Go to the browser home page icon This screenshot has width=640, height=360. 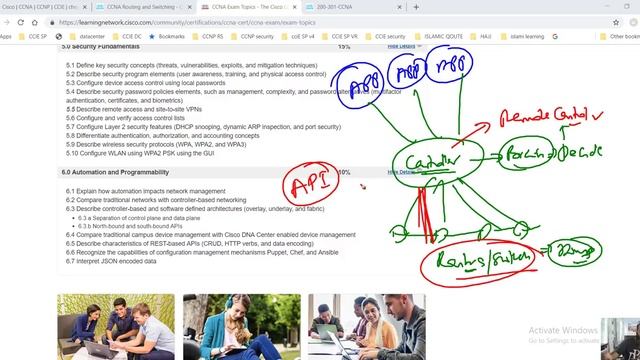click(x=35, y=22)
